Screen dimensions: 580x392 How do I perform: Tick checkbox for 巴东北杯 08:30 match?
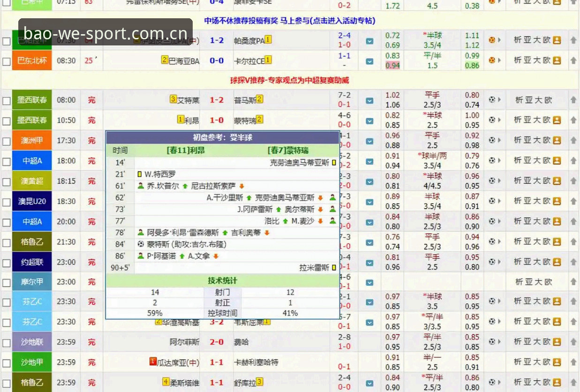(x=6, y=61)
